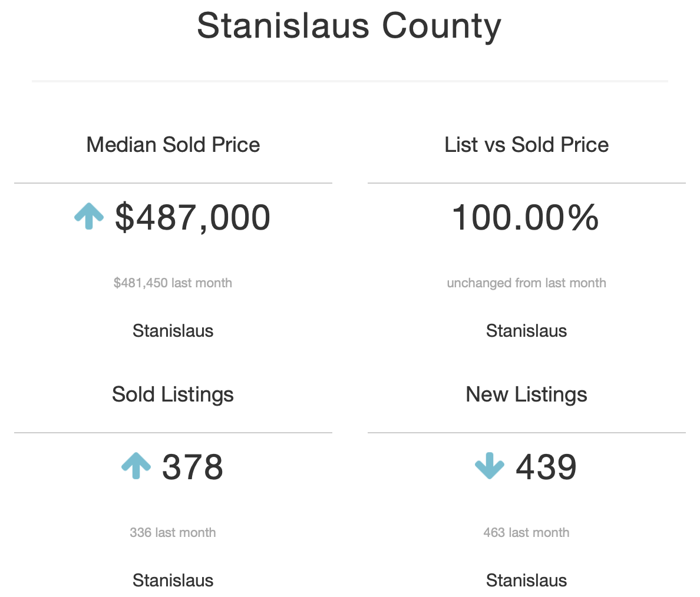The image size is (700, 597).
Task: Click the New Listings title
Action: tap(526, 395)
